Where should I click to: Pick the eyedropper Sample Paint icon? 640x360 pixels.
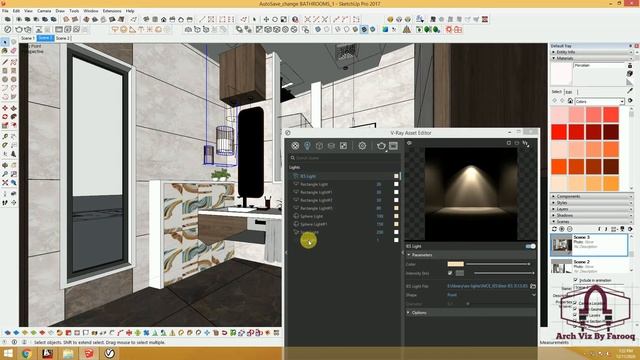click(x=630, y=90)
